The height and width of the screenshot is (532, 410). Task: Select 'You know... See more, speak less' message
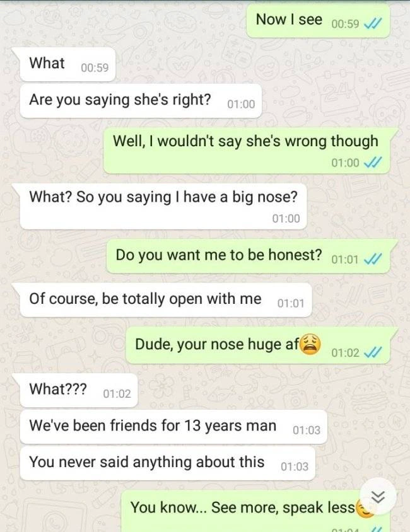[x=255, y=511]
